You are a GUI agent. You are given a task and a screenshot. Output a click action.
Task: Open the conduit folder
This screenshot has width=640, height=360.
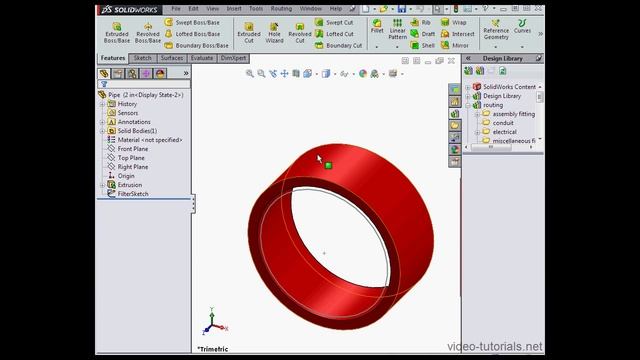[x=498, y=123]
